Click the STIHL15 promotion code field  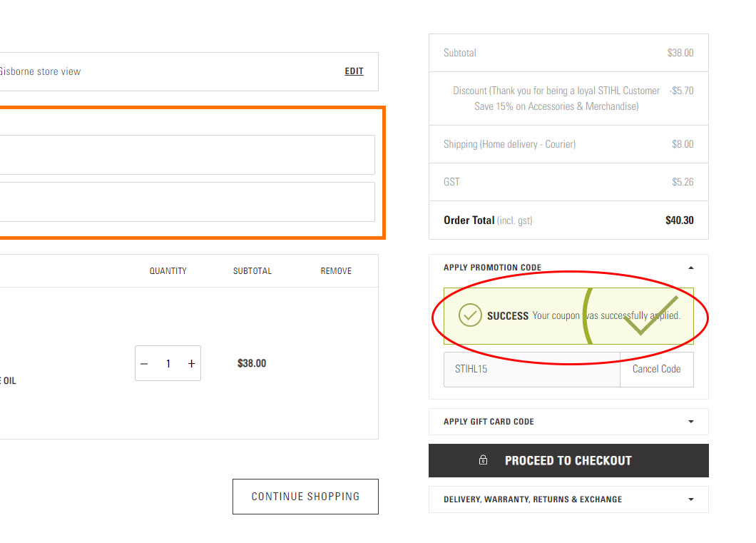[531, 370]
